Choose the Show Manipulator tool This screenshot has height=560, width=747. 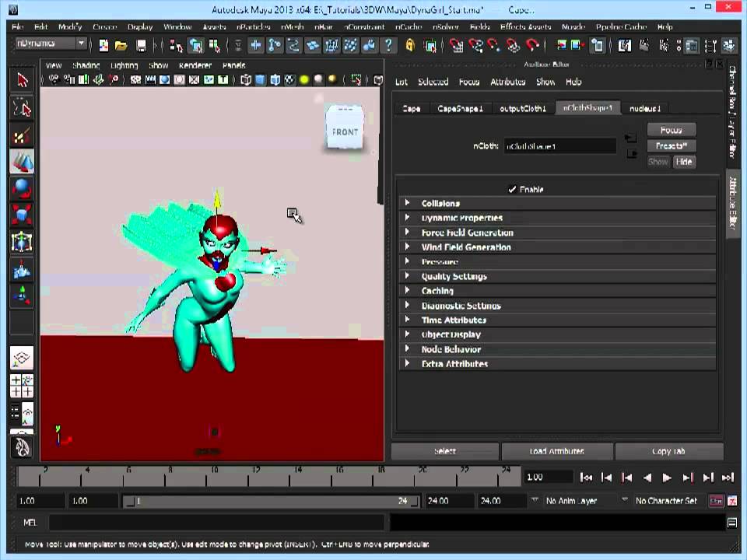[22, 295]
